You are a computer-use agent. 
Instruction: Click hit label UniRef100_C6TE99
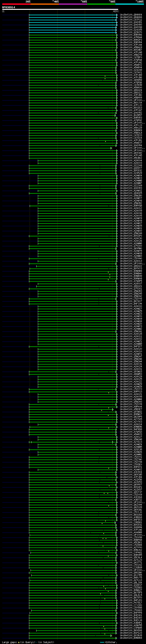[x=131, y=85]
